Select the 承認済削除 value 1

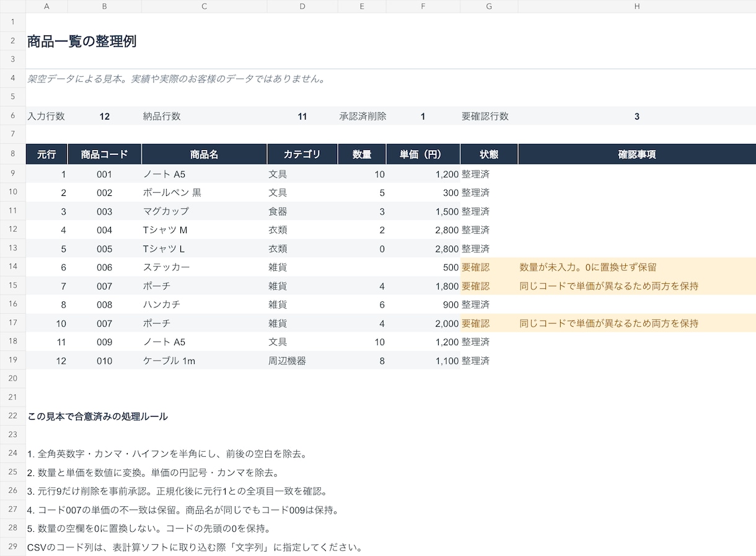(423, 116)
